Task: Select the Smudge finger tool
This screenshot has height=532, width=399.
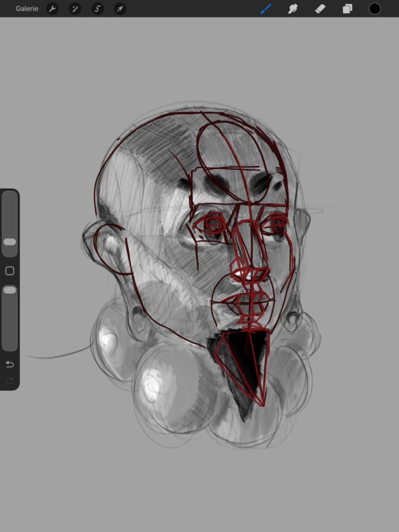Action: click(x=293, y=9)
